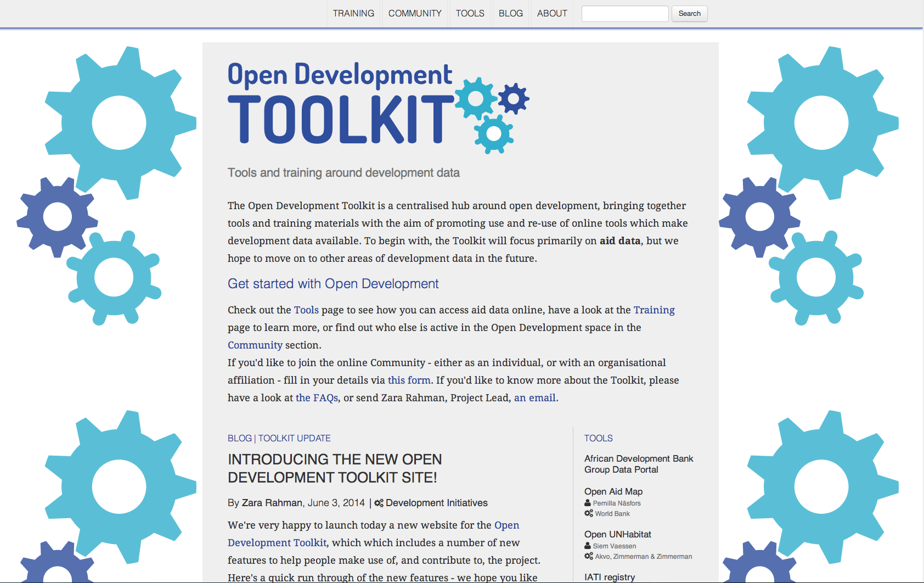This screenshot has height=583, width=924.
Task: Open African Development Bank Group Data Portal
Action: [x=639, y=464]
